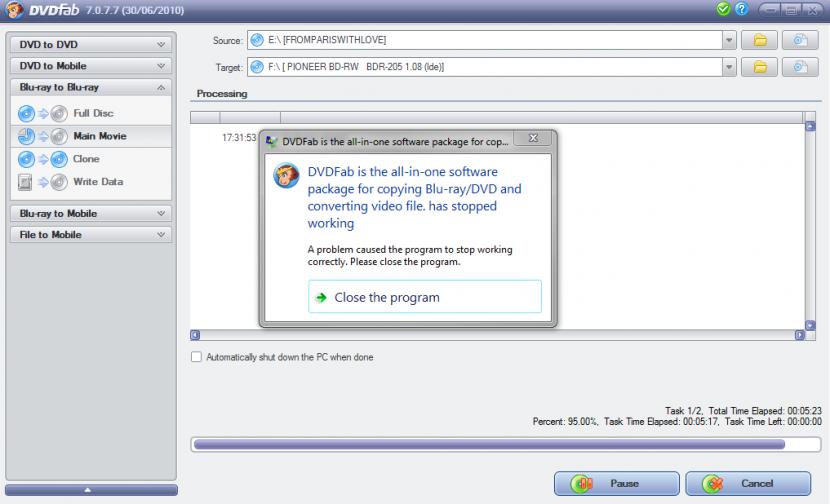Click the green checkmark icon in title bar
Image resolution: width=830 pixels, height=504 pixels.
tap(723, 9)
